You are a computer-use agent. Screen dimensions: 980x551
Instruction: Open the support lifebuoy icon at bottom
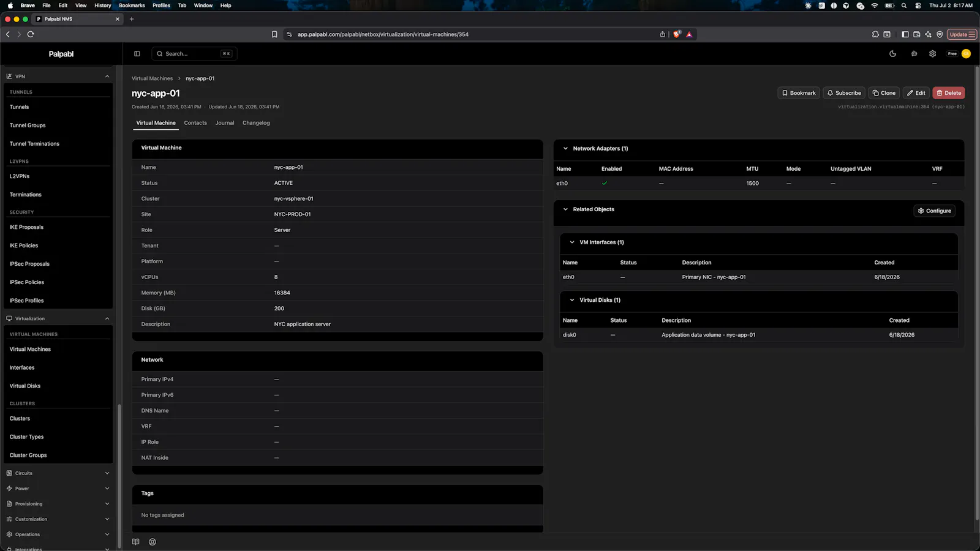153,542
